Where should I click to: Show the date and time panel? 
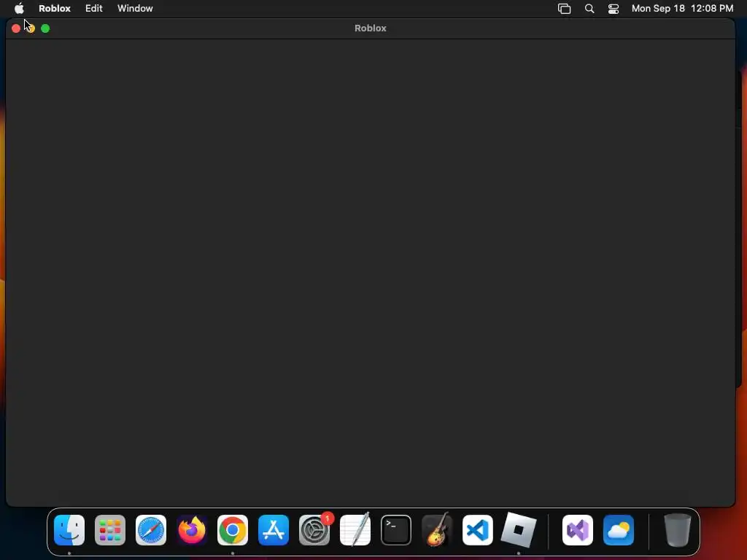coord(682,9)
